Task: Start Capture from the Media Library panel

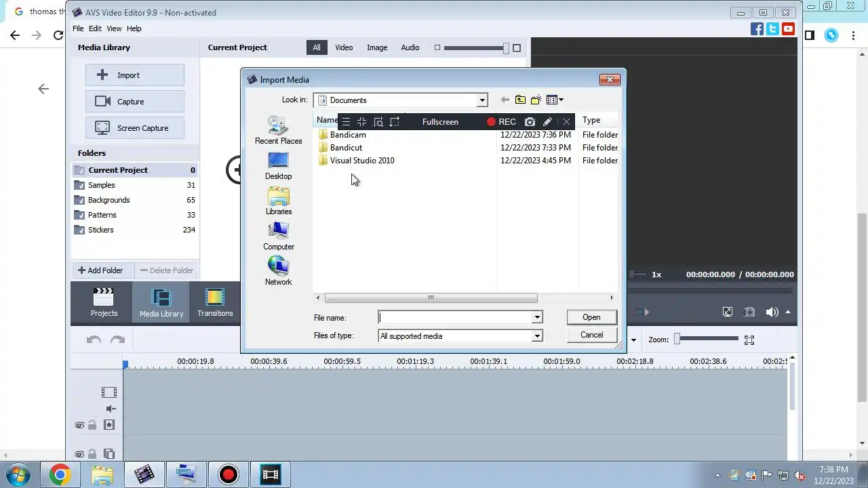Action: 135,102
